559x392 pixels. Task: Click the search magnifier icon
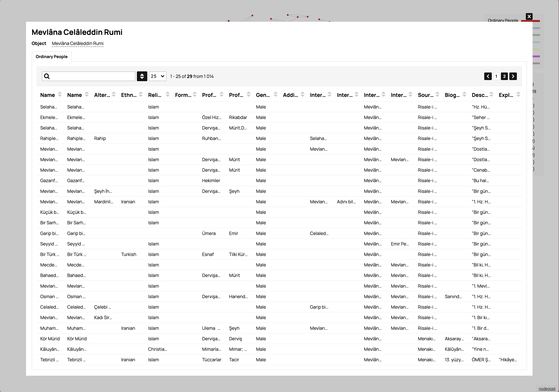click(47, 76)
